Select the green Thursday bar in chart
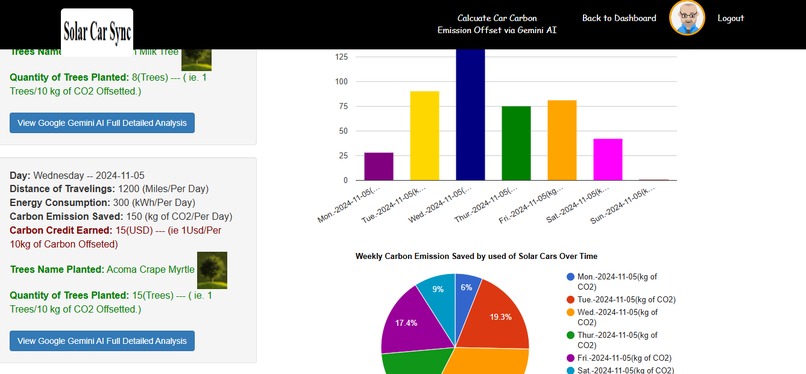 (516, 143)
